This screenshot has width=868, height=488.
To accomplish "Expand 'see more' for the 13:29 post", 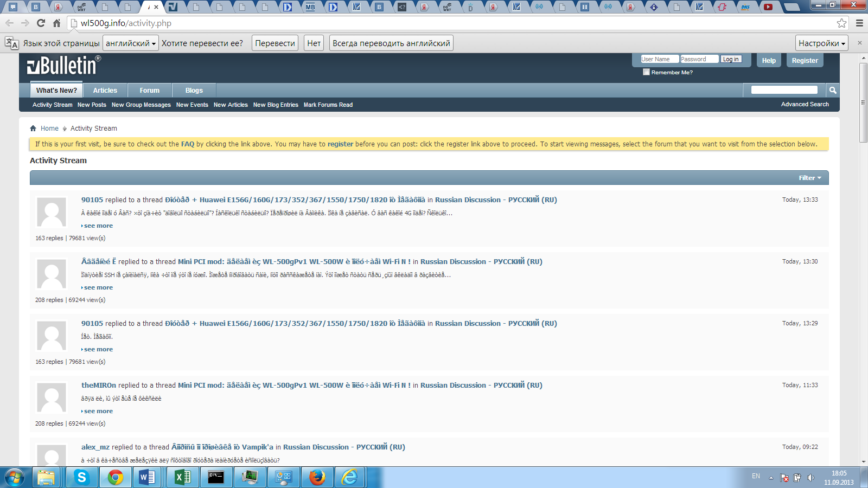I will (98, 349).
